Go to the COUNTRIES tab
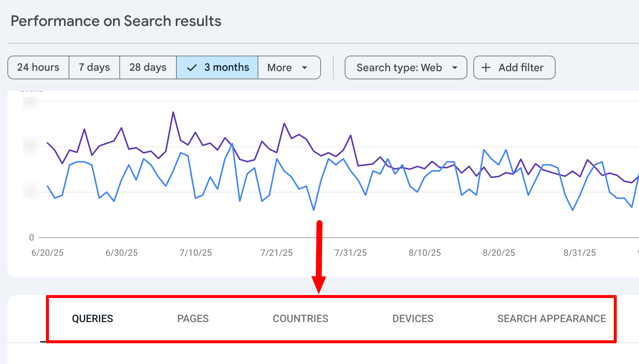This screenshot has height=364, width=639. coord(300,318)
